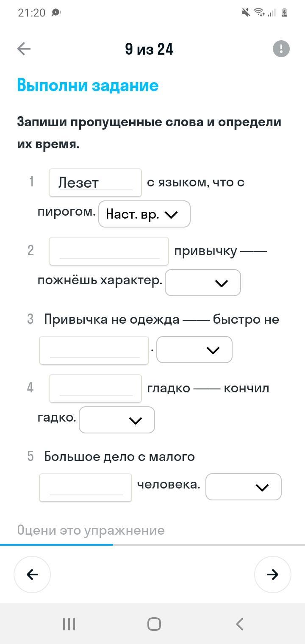The width and height of the screenshot is (305, 644).
Task: Focus the blank before гладко
Action: (95, 389)
